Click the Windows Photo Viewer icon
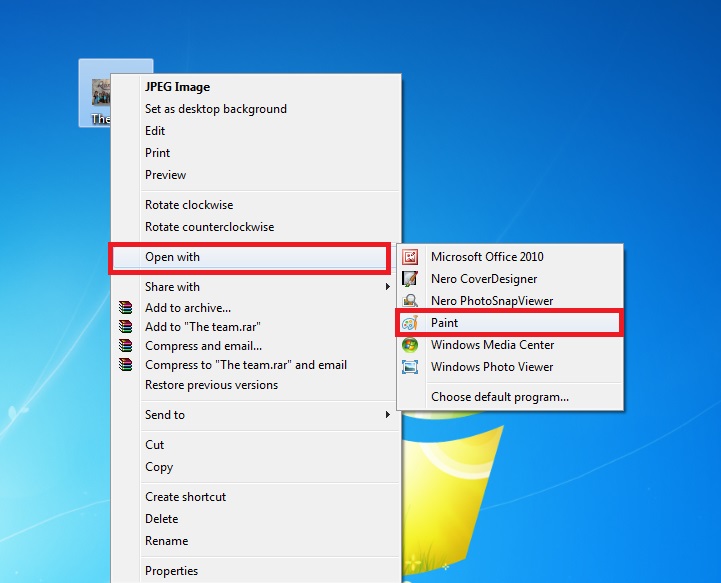This screenshot has width=721, height=583. tap(409, 367)
